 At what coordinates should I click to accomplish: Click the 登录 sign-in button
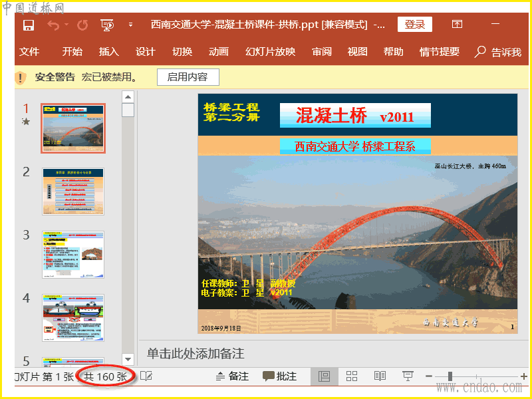pos(414,24)
